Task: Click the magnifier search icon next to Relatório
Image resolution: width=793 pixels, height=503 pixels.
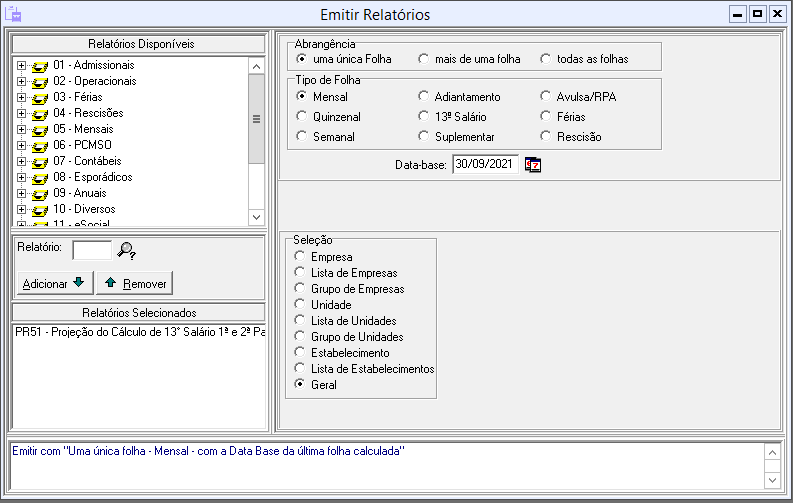Action: pos(126,250)
